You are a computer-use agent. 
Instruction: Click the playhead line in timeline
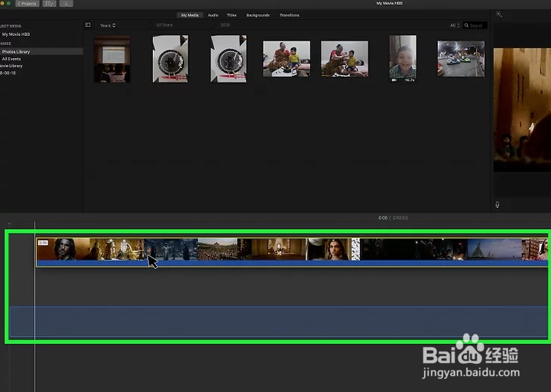point(34,306)
